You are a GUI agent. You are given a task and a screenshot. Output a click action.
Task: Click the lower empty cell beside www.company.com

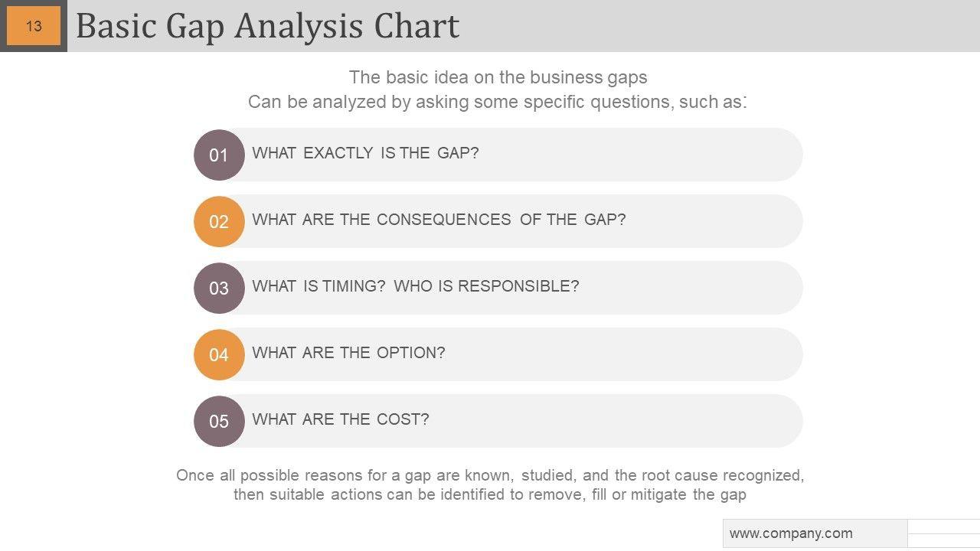click(x=943, y=541)
